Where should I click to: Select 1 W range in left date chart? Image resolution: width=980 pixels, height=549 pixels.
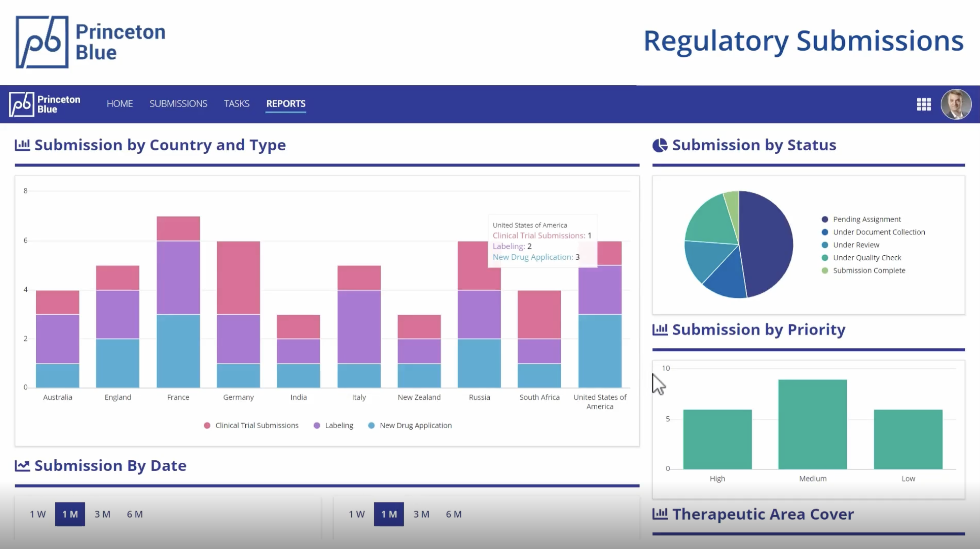pos(38,514)
